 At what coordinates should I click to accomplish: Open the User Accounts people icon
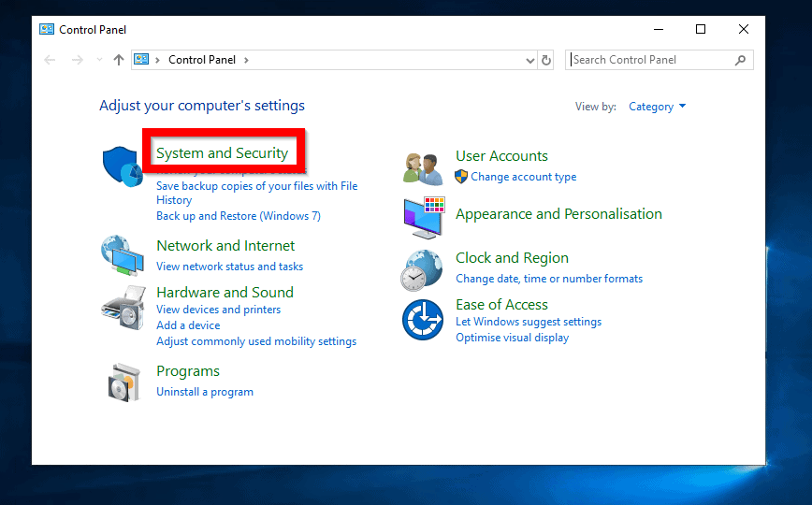pos(423,169)
